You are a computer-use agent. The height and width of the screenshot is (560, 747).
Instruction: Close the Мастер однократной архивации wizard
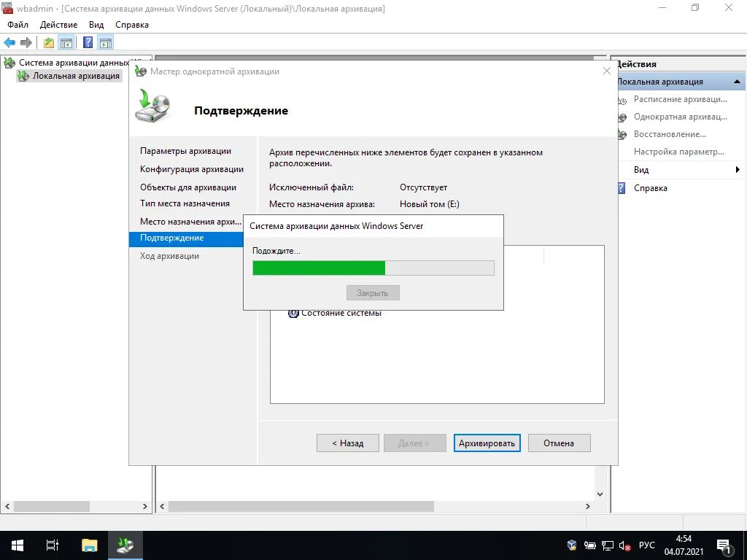[x=606, y=71]
